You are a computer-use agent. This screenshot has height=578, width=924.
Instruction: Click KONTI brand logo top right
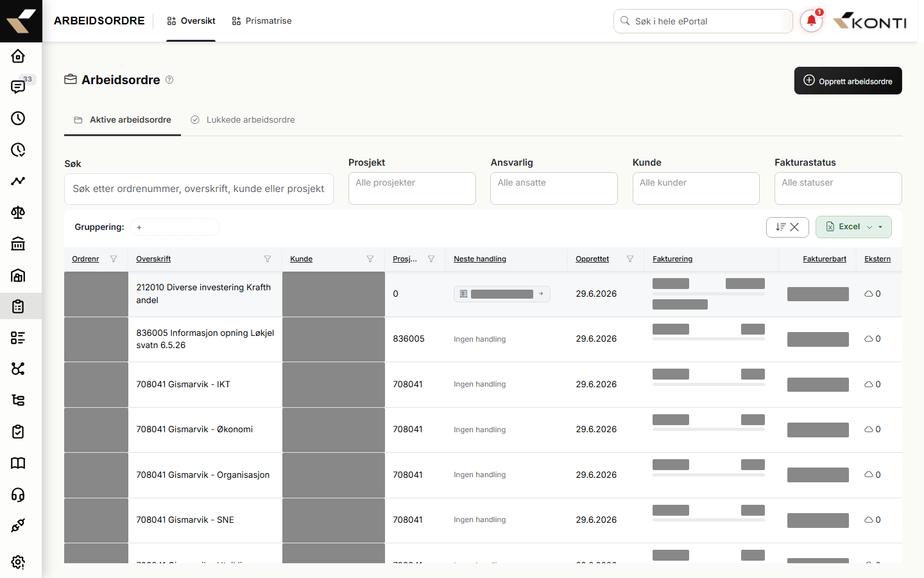pyautogui.click(x=870, y=21)
